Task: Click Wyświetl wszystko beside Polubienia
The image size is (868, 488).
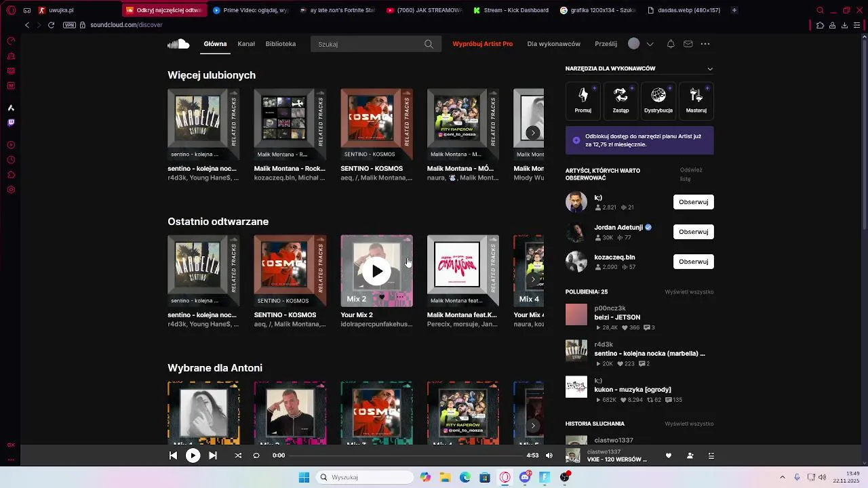Action: [x=689, y=292]
